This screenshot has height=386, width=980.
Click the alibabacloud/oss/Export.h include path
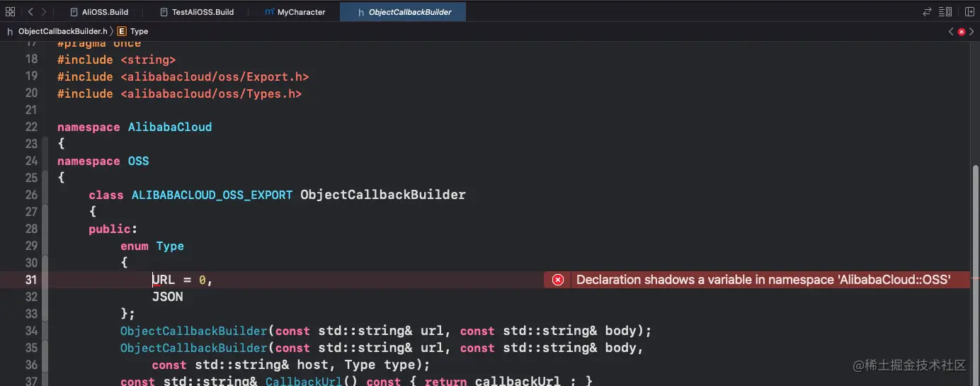pyautogui.click(x=215, y=76)
